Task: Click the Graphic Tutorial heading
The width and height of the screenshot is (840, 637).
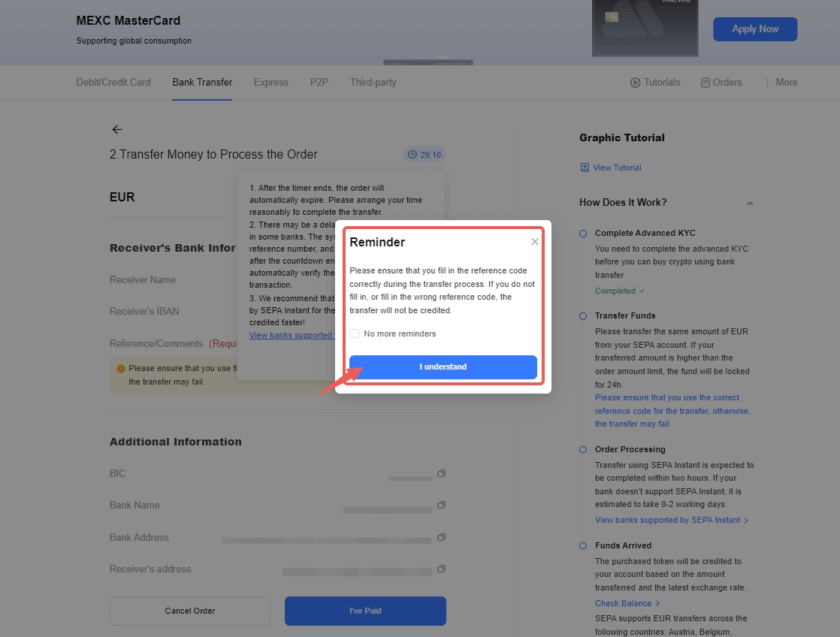Action: coord(622,137)
